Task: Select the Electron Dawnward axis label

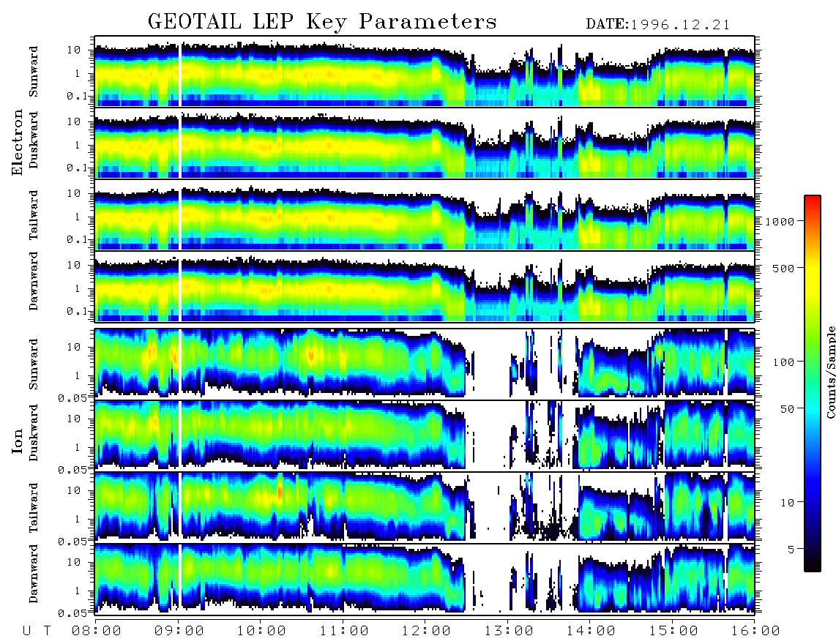Action: point(34,281)
